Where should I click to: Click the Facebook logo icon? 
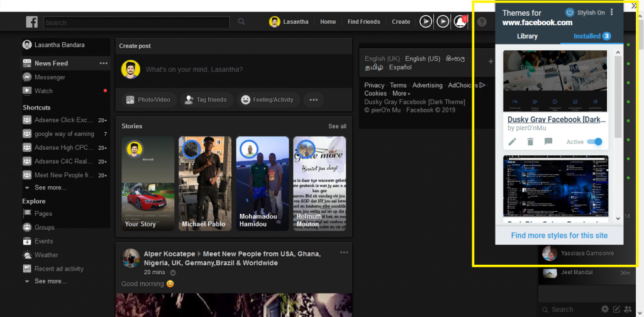pos(31,22)
